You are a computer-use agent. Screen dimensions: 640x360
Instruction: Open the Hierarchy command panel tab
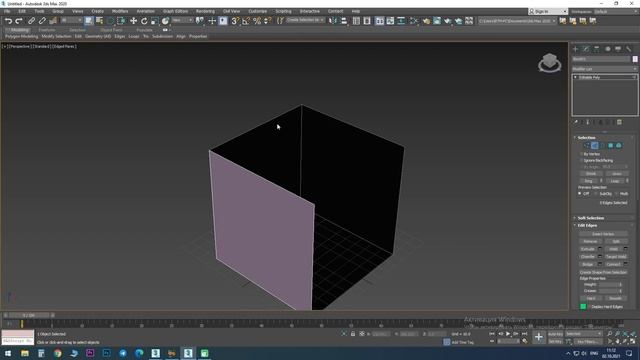point(597,49)
